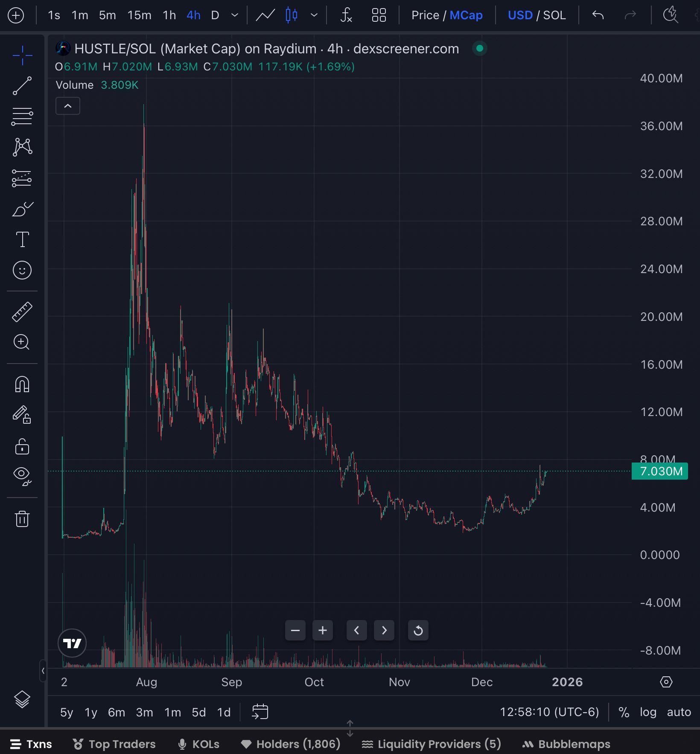Image resolution: width=700 pixels, height=754 pixels.
Task: Toggle lock all drawing tools
Action: pyautogui.click(x=22, y=446)
